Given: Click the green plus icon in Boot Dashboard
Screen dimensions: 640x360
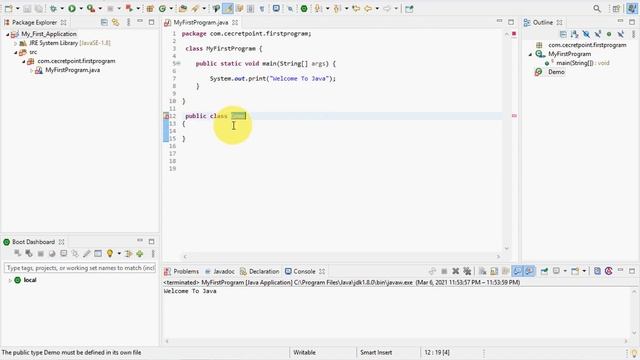Looking at the screenshot, I should click(140, 253).
